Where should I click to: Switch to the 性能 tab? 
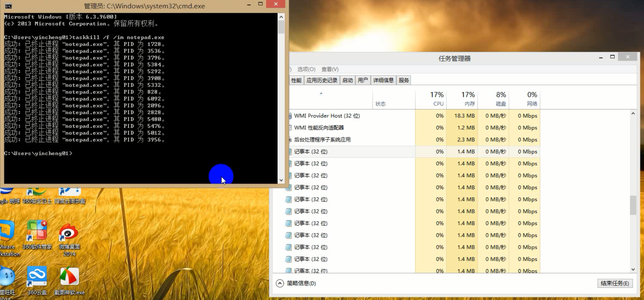click(x=296, y=80)
